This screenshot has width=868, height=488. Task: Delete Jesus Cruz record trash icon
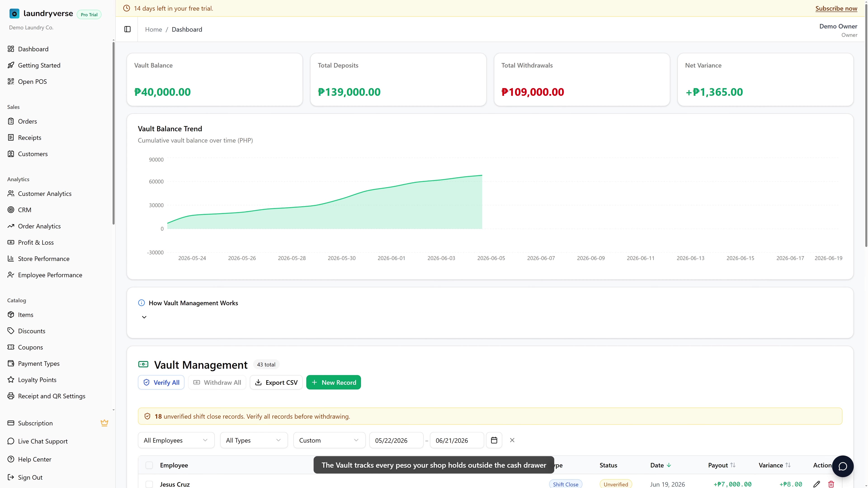point(831,484)
